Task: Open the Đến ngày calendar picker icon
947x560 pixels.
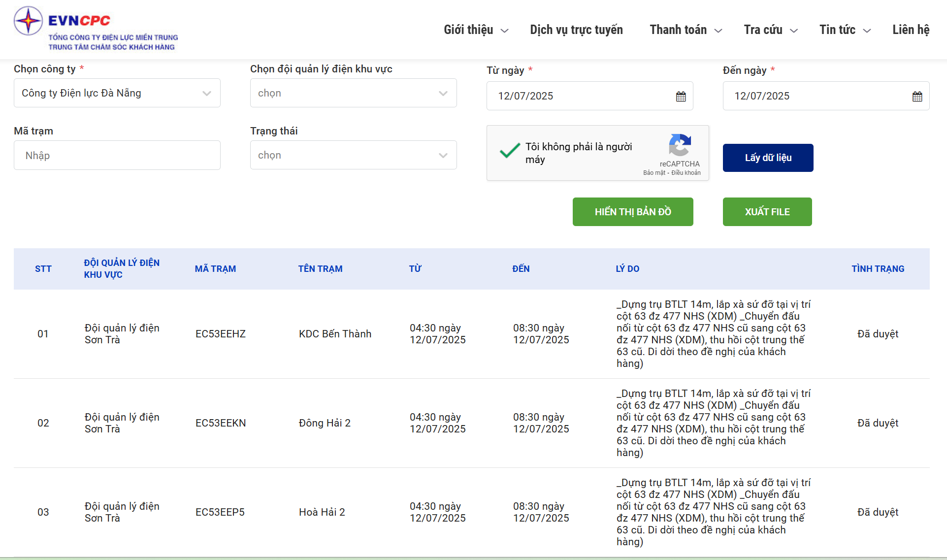Action: [917, 97]
